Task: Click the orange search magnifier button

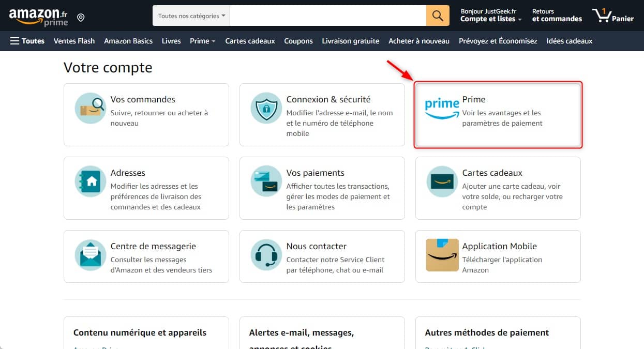Action: point(438,16)
